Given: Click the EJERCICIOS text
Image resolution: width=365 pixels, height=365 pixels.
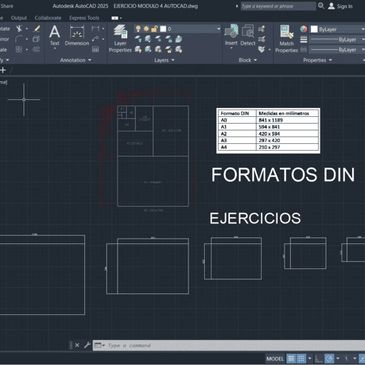Looking at the screenshot, I should pos(255,218).
